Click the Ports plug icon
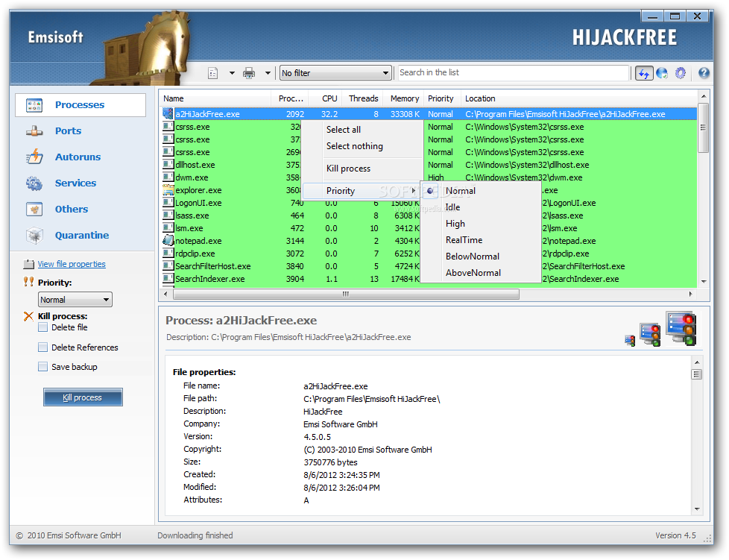729x560 pixels. click(34, 131)
